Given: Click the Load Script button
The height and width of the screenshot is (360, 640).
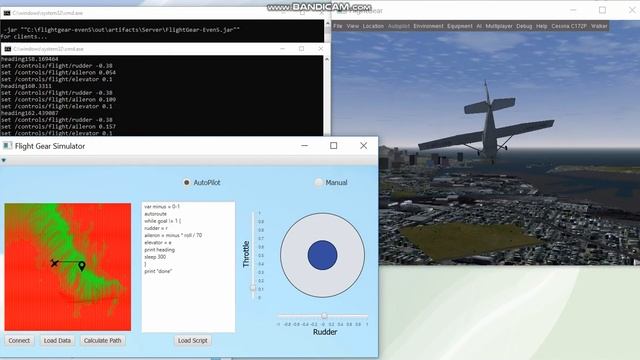Looking at the screenshot, I should tap(192, 340).
